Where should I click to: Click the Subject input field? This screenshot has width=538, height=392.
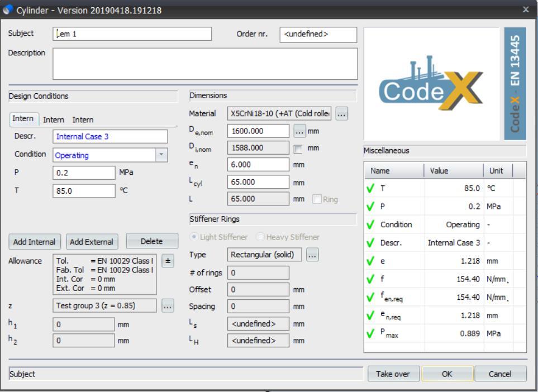coord(132,34)
